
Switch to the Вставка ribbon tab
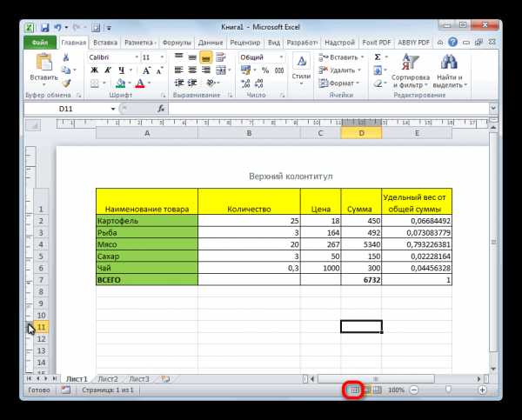(x=105, y=43)
